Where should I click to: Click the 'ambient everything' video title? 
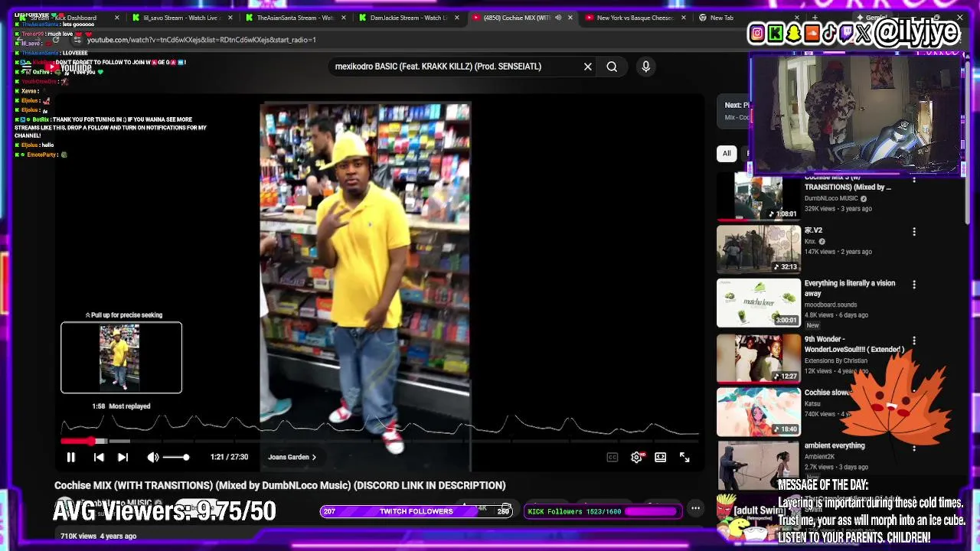[834, 445]
